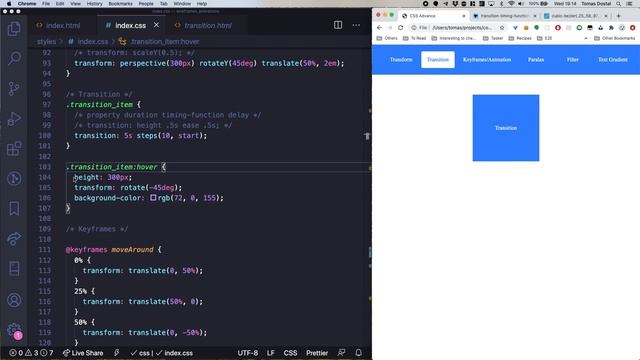Open the Paralax nav link

(536, 60)
